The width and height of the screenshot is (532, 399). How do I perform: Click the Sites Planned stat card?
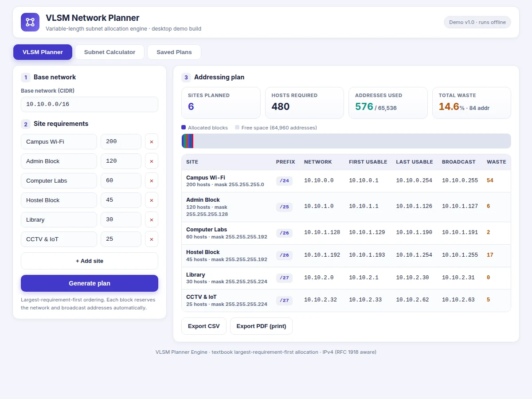tap(221, 103)
